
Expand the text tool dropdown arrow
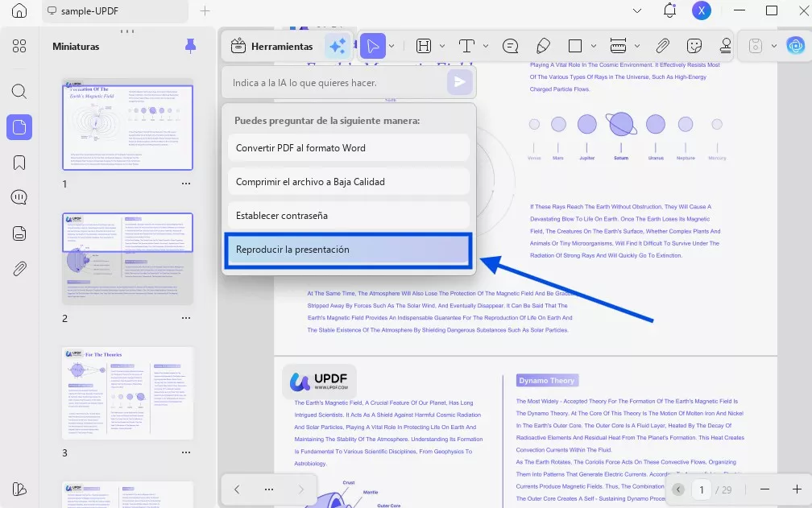click(x=486, y=46)
